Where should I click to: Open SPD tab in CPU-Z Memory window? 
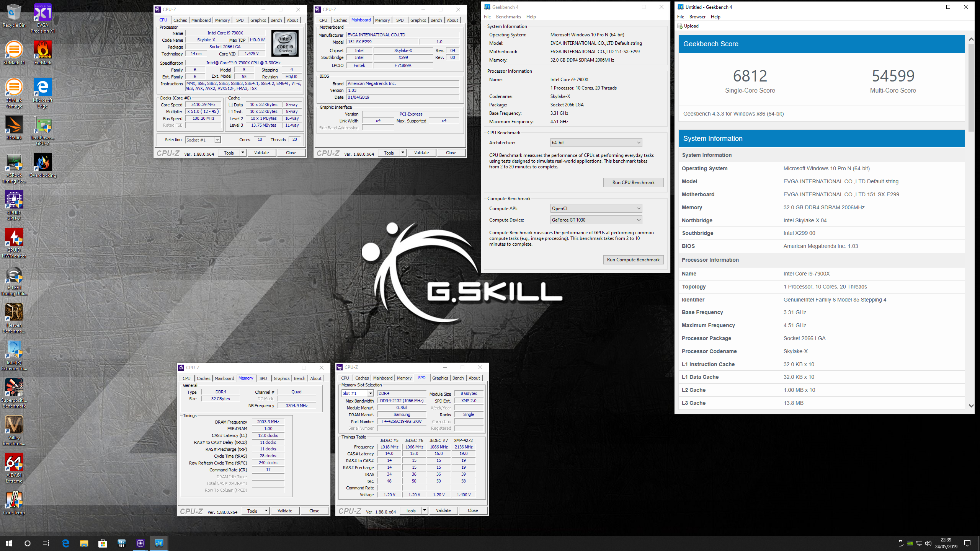[263, 378]
